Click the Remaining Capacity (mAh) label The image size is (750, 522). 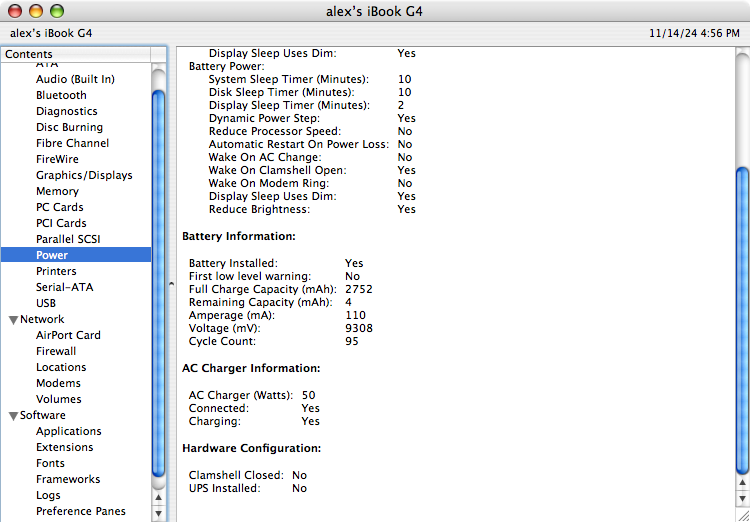(261, 302)
